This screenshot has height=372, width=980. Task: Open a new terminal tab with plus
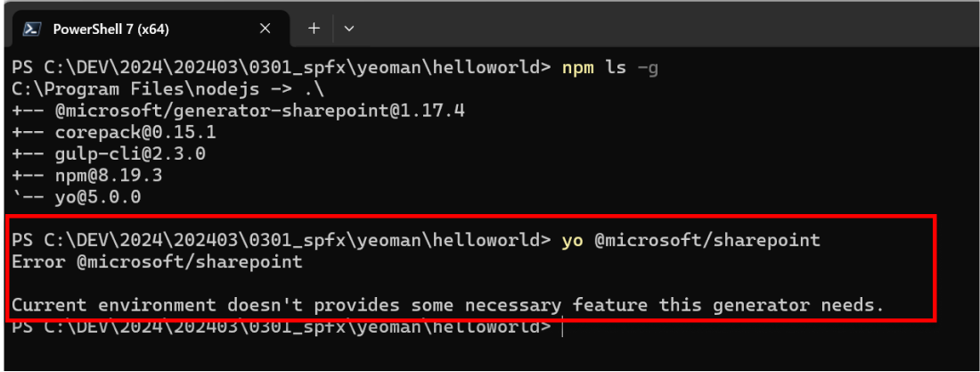point(314,29)
